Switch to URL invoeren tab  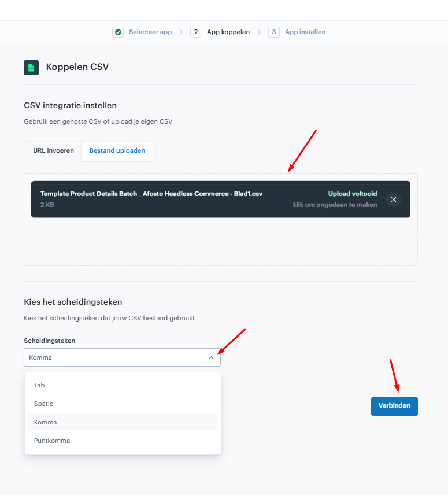coord(53,150)
